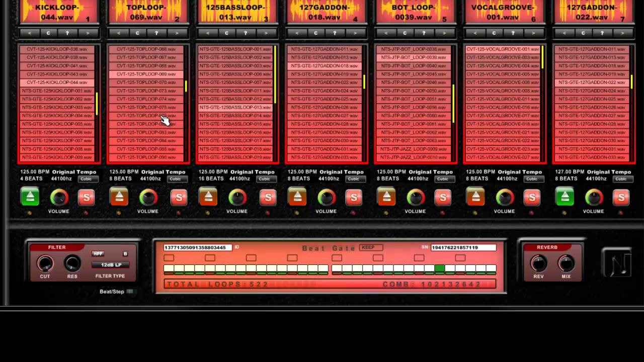This screenshot has width=644, height=362.
Task: Go to next loop on BOT_LOOP track 5
Action: [444, 33]
